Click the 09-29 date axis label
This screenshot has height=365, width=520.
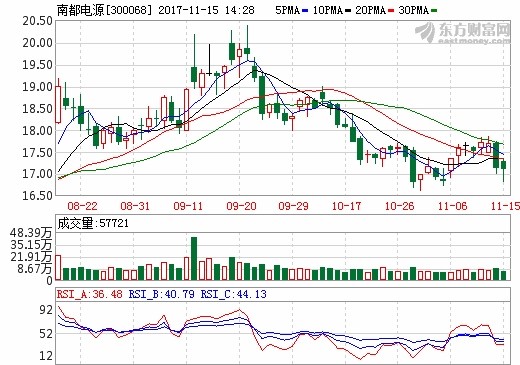(x=293, y=206)
